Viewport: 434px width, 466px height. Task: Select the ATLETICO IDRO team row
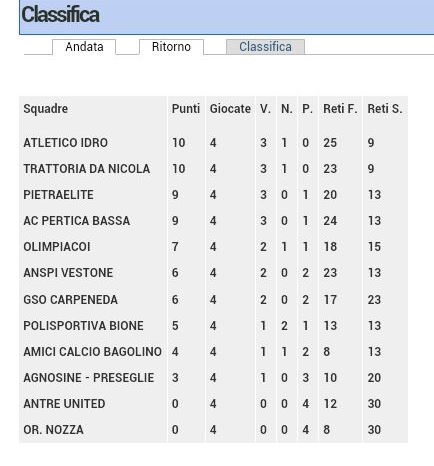coord(213,143)
